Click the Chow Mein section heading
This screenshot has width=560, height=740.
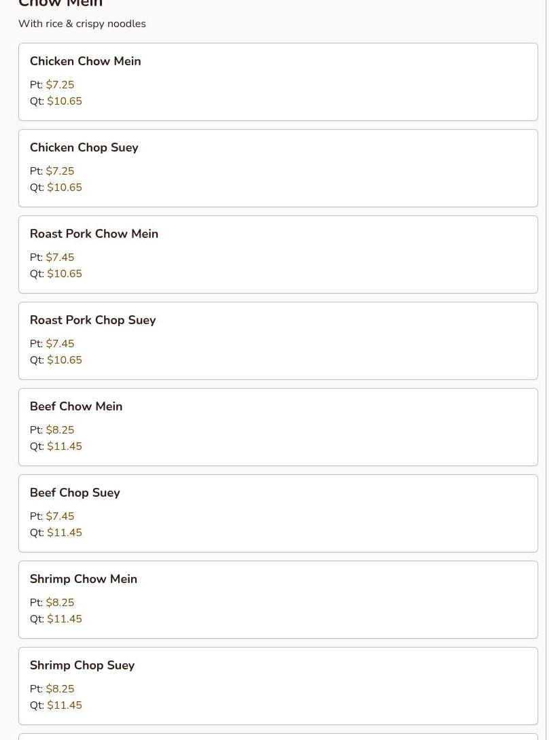(x=60, y=3)
